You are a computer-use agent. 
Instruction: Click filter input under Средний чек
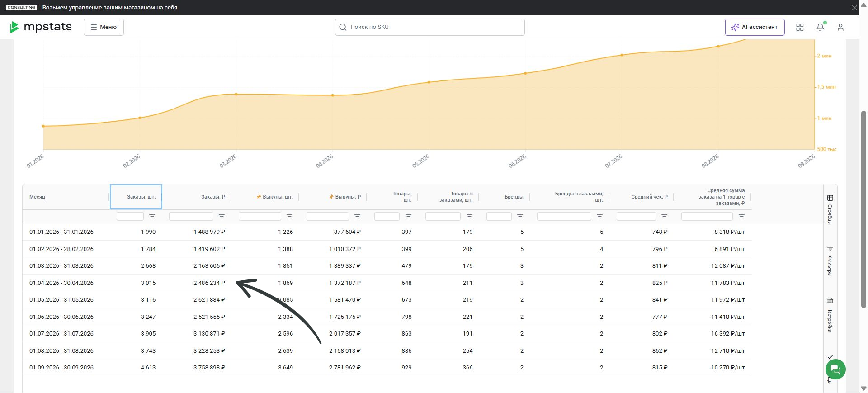coord(636,217)
